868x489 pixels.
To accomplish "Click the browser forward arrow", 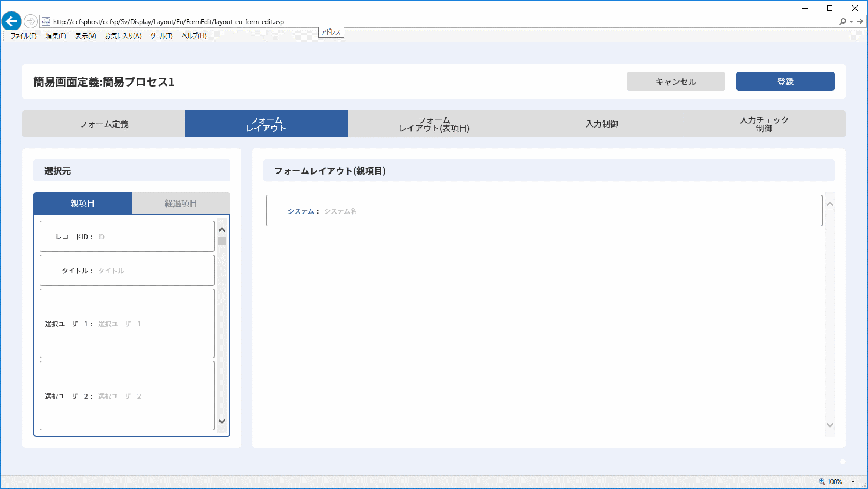I will 31,21.
